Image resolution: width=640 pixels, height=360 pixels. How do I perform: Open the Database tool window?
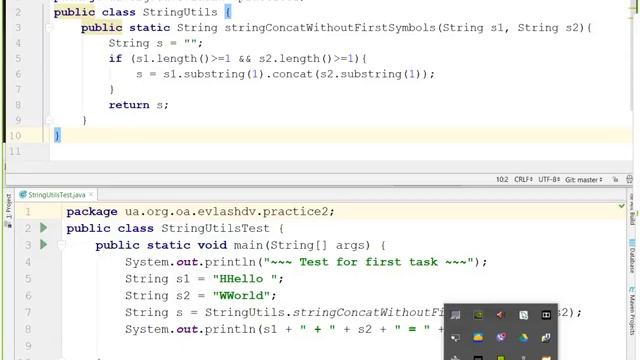[632, 256]
